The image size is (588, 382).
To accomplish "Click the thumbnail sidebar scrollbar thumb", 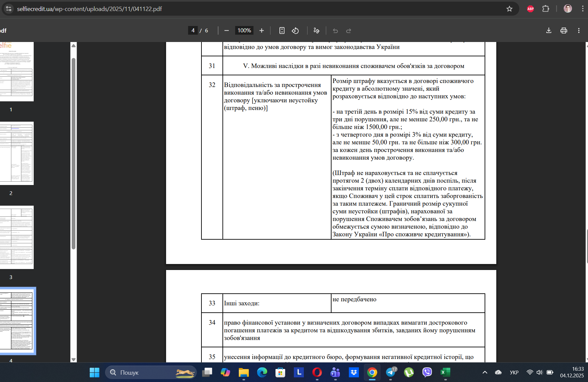I will (73, 153).
